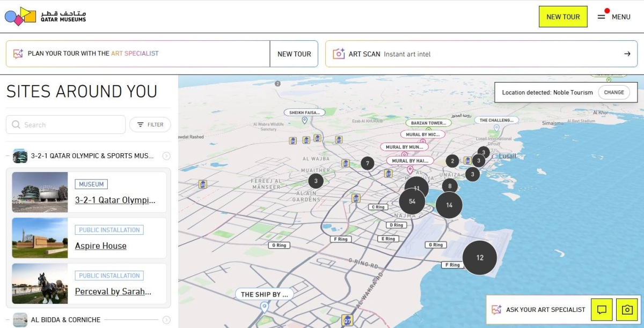Select the MURAL BY MUN... map label
644x328 pixels.
(x=404, y=147)
